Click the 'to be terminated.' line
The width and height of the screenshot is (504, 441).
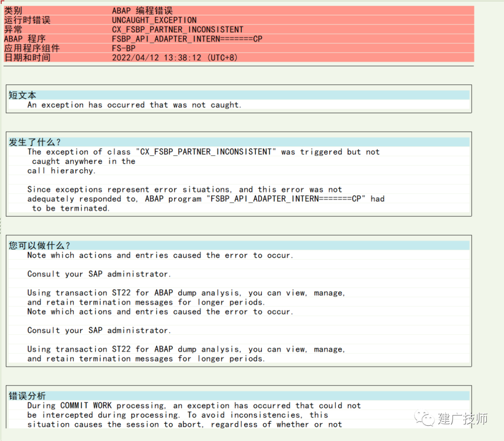71,208
